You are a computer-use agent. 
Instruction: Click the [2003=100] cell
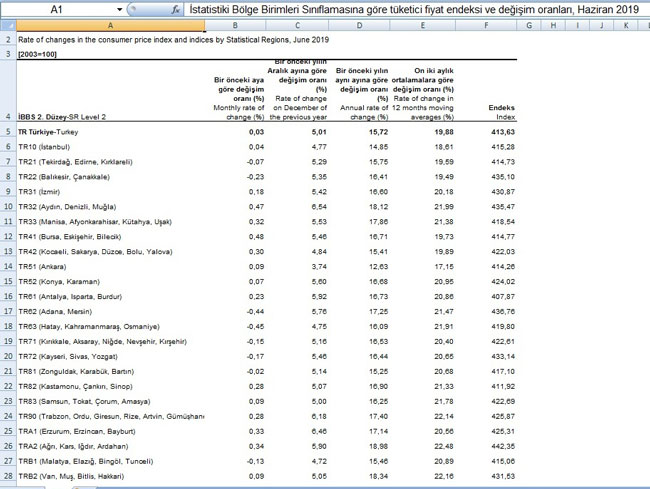coord(37,54)
